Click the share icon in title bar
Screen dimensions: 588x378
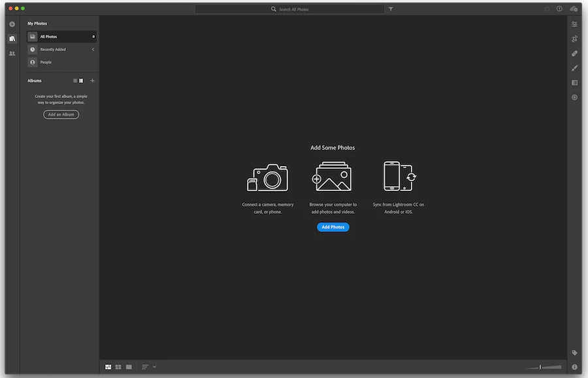[x=547, y=9]
